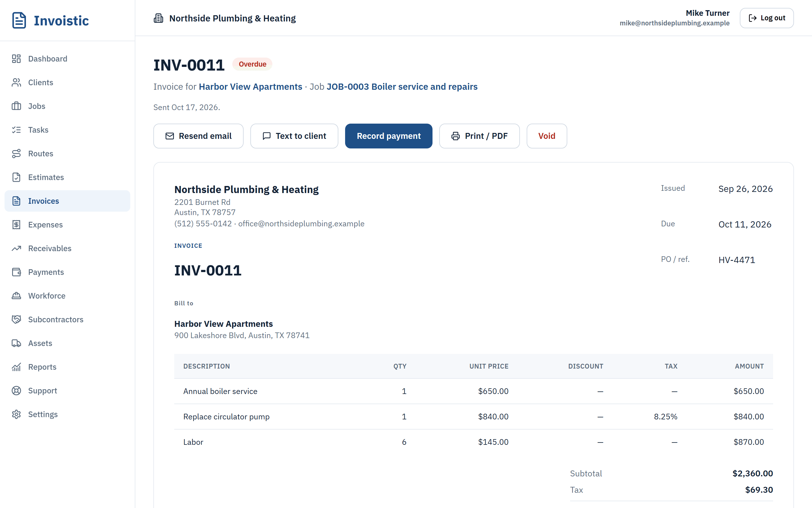Navigate to Subcontractors
This screenshot has height=508, width=812.
67,319
